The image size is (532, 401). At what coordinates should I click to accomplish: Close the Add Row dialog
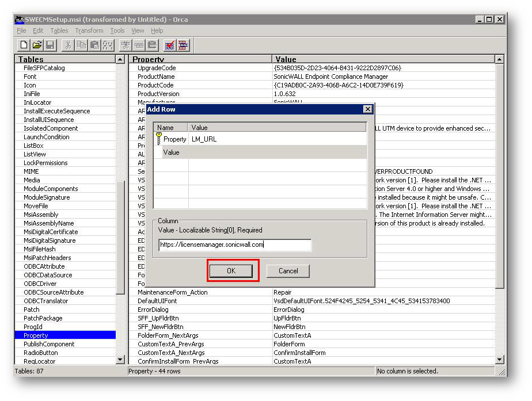[x=367, y=109]
